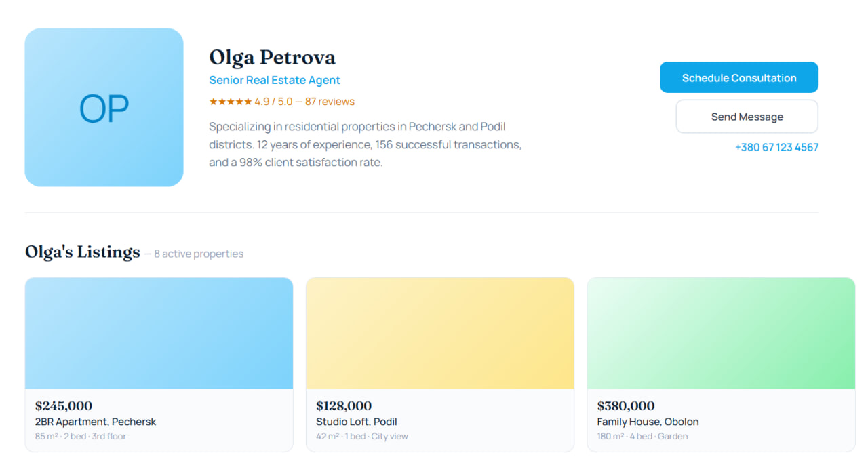868x457 pixels.
Task: Click the $380,000 price
Action: (x=625, y=406)
